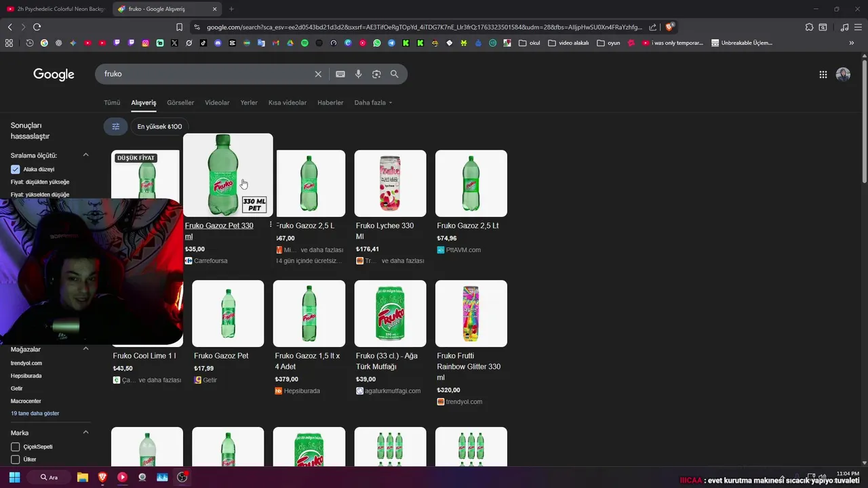Open Fruko (33 cl.) Ağa Türk Mutfağı image
This screenshot has width=868, height=488.
391,314
